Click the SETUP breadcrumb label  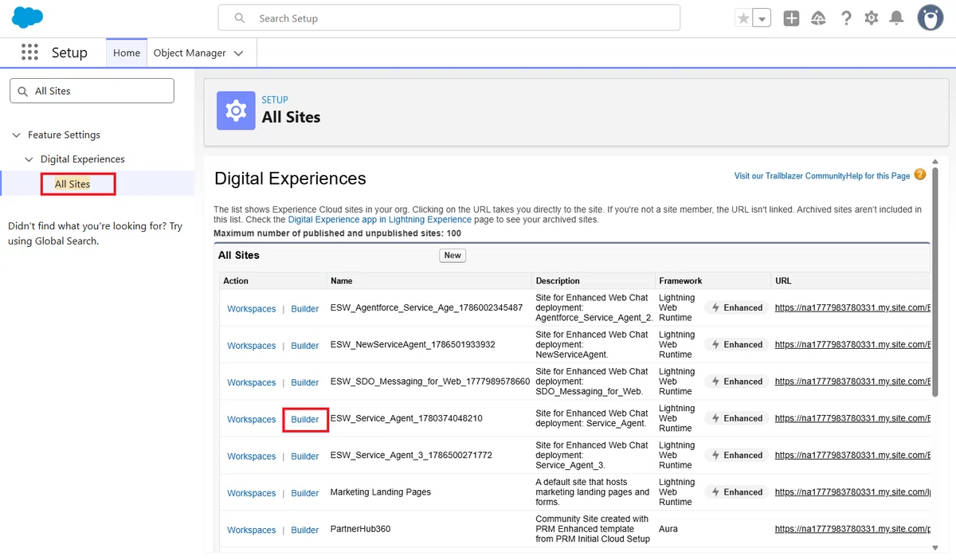(x=275, y=100)
